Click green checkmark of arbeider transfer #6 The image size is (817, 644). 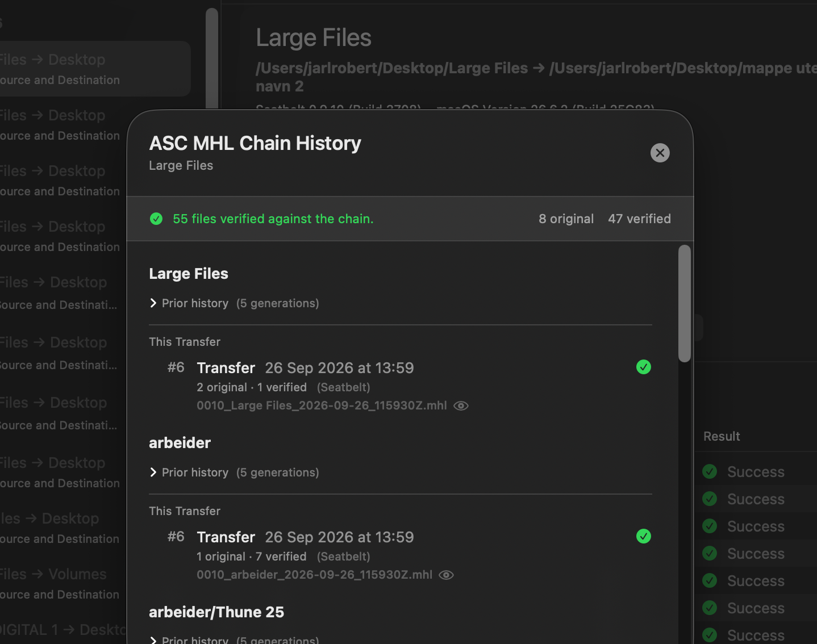644,536
